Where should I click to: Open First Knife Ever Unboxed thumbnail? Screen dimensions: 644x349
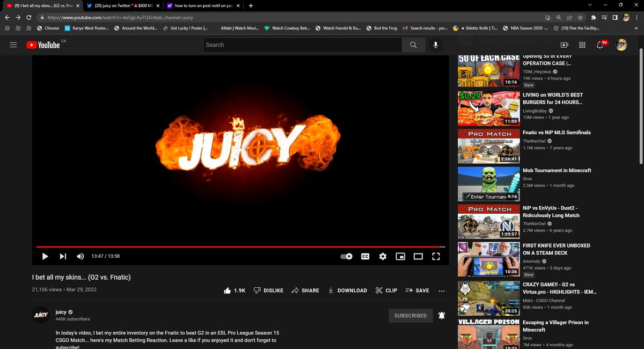(x=488, y=259)
